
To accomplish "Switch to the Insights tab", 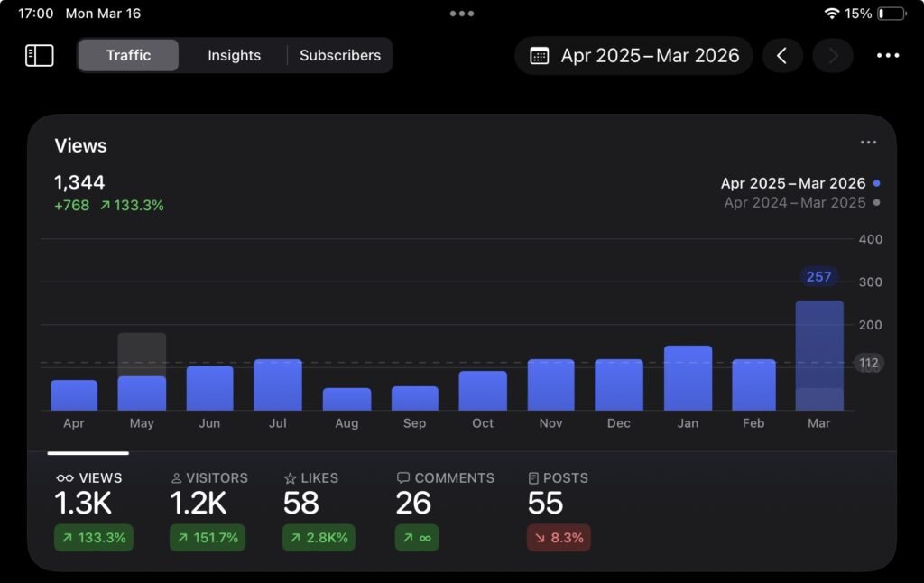I will coord(234,55).
